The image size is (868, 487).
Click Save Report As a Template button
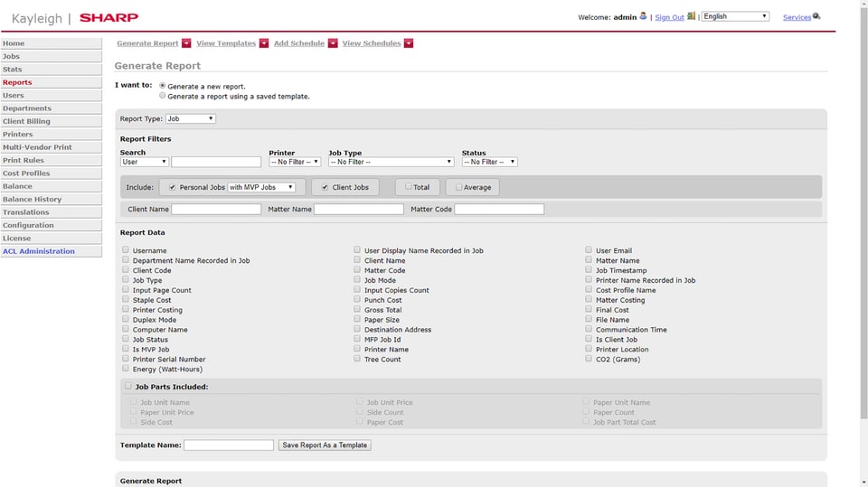click(x=325, y=445)
